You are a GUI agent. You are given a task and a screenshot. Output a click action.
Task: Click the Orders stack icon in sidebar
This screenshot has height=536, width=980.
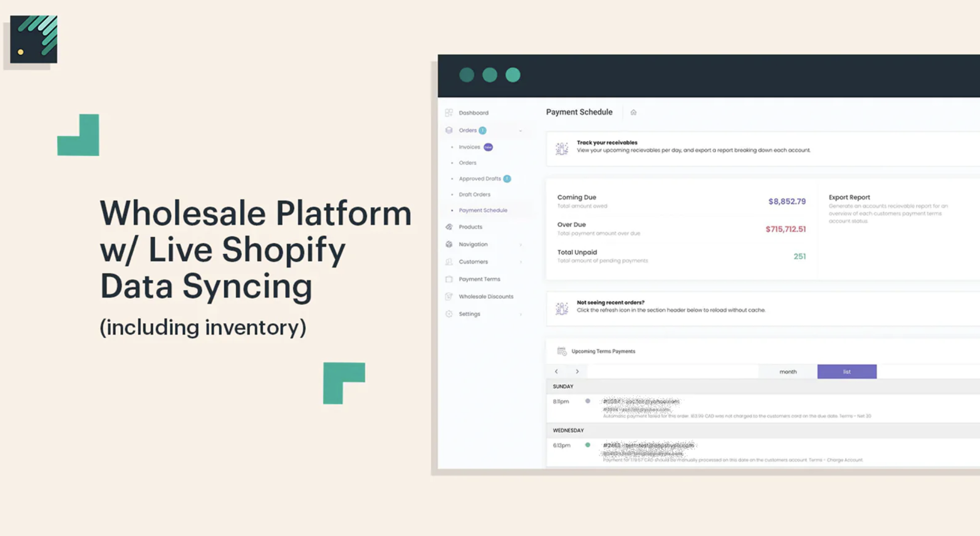coord(449,130)
